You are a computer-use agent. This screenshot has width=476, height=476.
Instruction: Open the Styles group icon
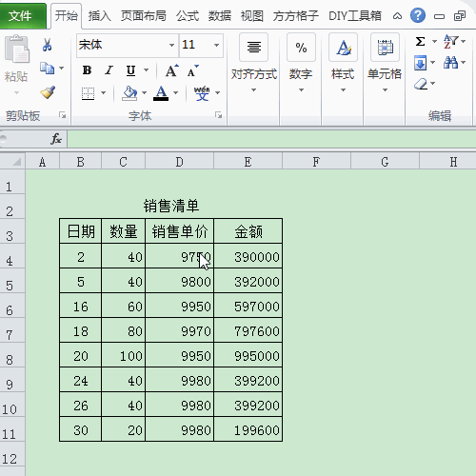(343, 48)
